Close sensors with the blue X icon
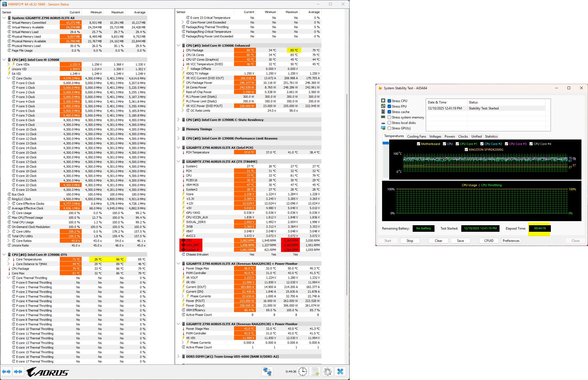 pos(340,372)
